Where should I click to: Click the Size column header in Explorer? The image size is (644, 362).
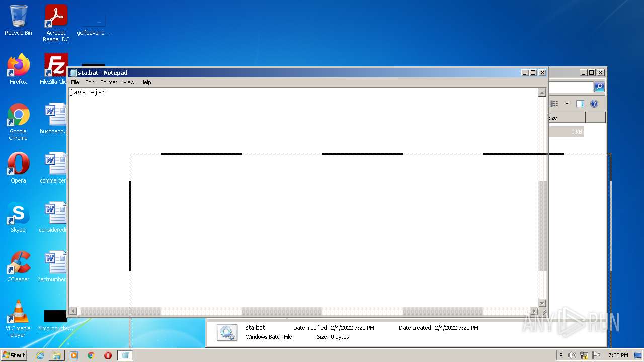tap(567, 118)
